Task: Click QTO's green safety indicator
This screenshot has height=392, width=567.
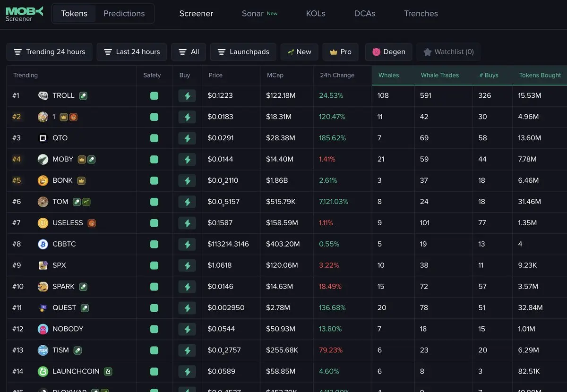Action: tap(154, 138)
